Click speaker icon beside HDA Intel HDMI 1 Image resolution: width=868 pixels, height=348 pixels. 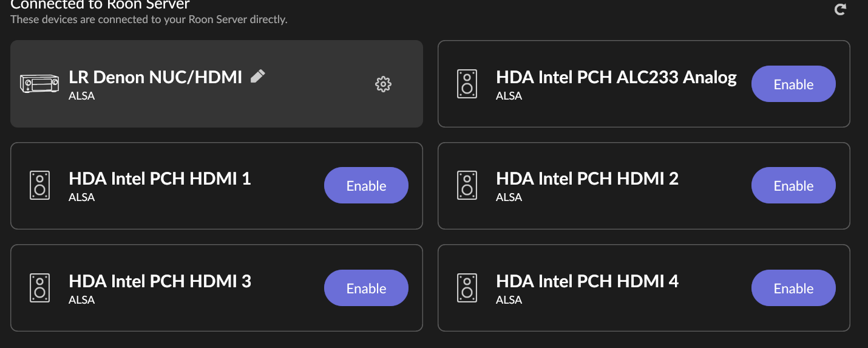[39, 186]
